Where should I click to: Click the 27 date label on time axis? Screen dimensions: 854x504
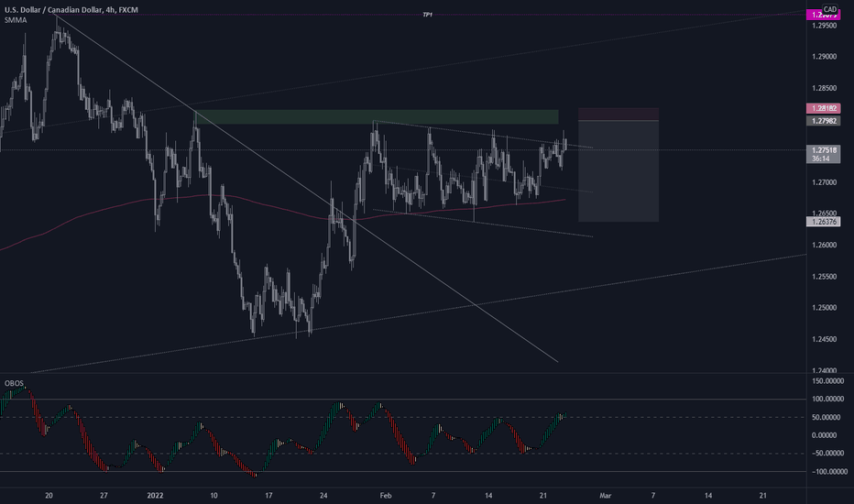coord(104,496)
